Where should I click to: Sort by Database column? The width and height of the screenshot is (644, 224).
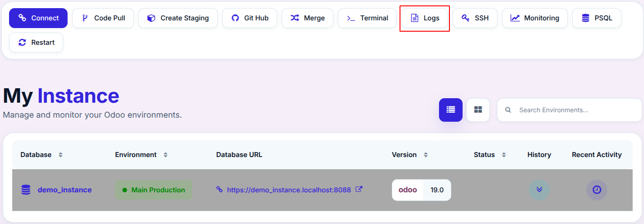[x=60, y=155]
